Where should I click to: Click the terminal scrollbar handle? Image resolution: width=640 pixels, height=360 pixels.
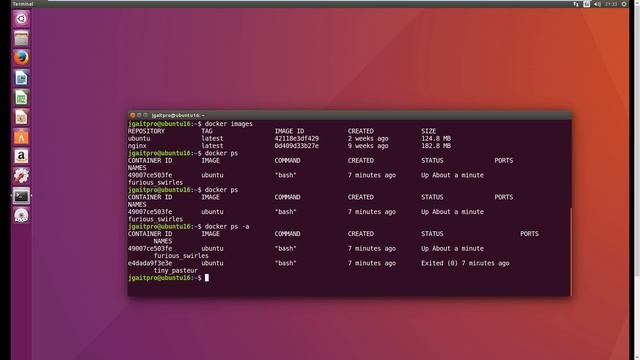click(571, 251)
